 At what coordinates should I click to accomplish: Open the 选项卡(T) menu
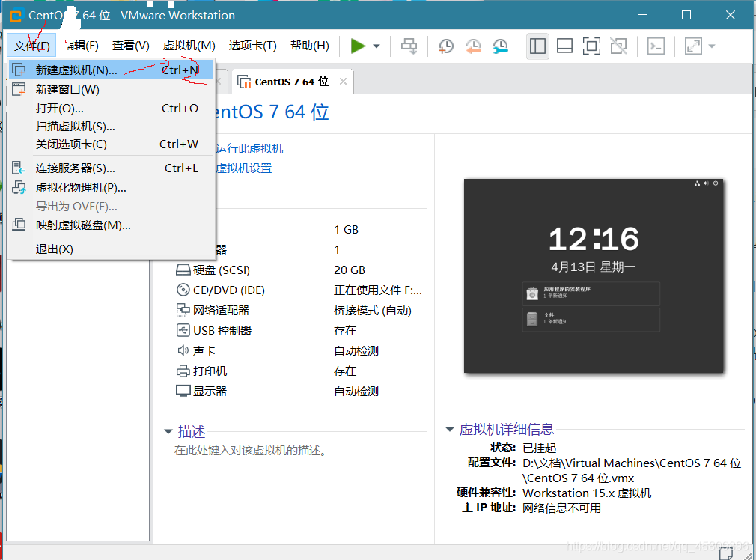click(253, 46)
